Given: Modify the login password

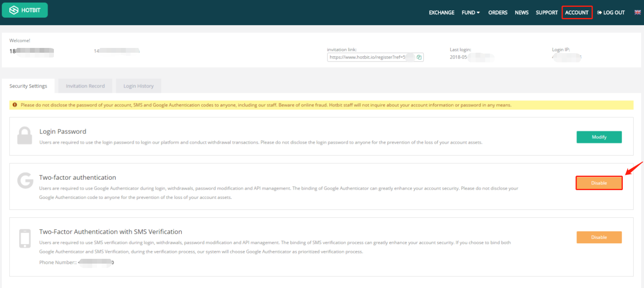Looking at the screenshot, I should tap(599, 137).
